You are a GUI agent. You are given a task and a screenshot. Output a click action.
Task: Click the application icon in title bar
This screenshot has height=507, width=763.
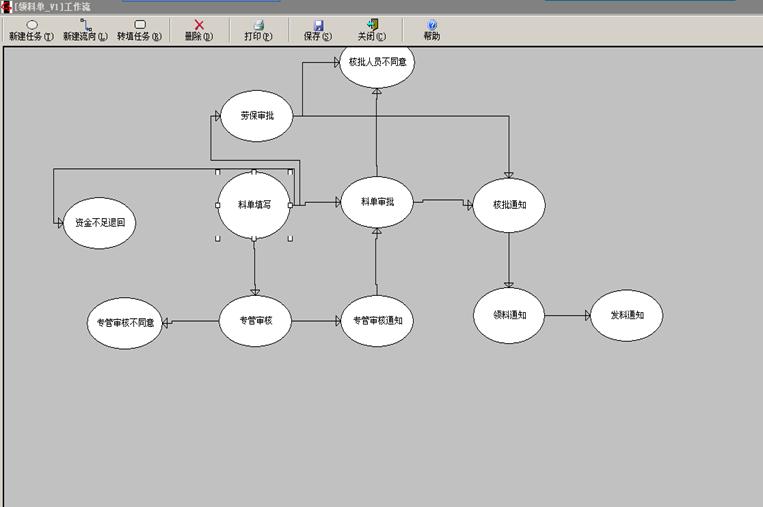click(7, 6)
